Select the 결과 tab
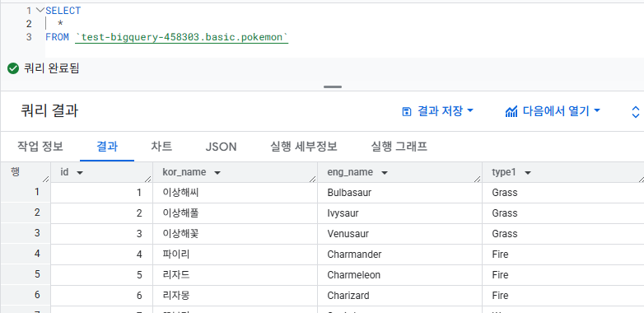 (x=107, y=147)
